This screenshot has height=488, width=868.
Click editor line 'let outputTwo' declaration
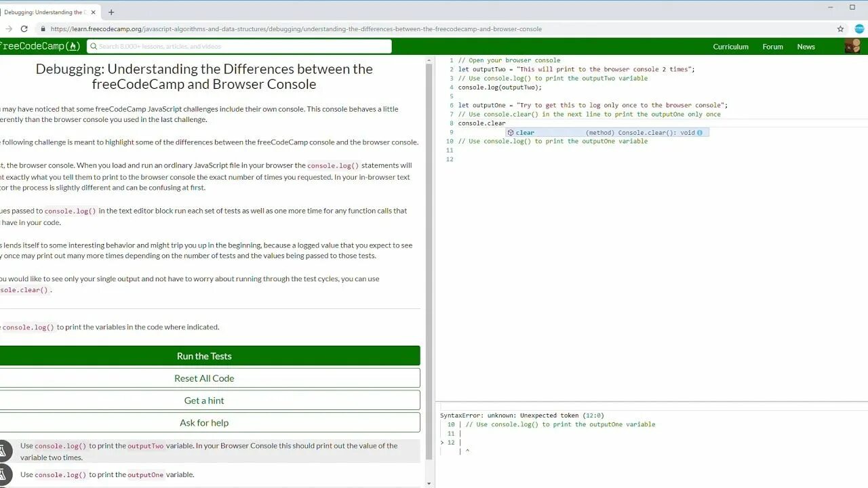(x=576, y=69)
